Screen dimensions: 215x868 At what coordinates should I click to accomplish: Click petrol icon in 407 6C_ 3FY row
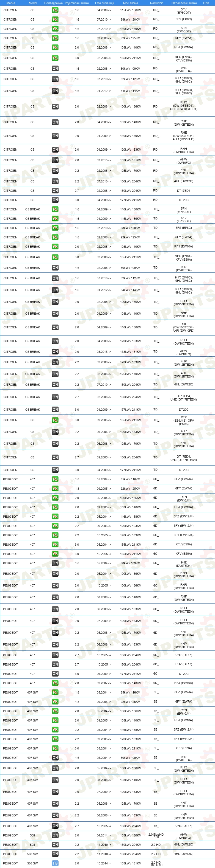pos(55,535)
